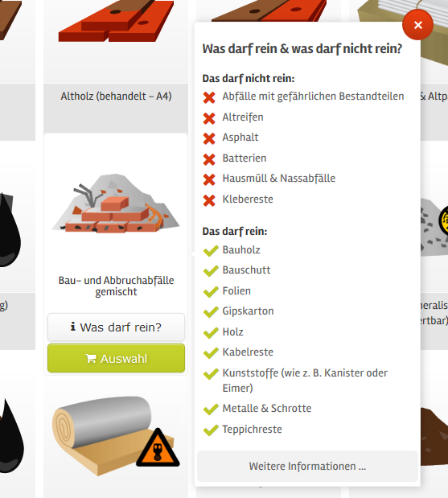Click green checkmark next to Bauholz
448x498 pixels.
(211, 250)
